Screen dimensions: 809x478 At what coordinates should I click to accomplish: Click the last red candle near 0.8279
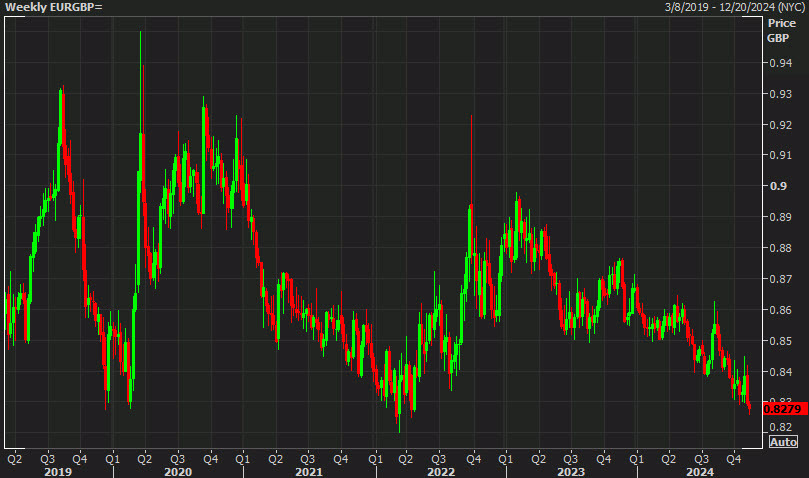749,408
